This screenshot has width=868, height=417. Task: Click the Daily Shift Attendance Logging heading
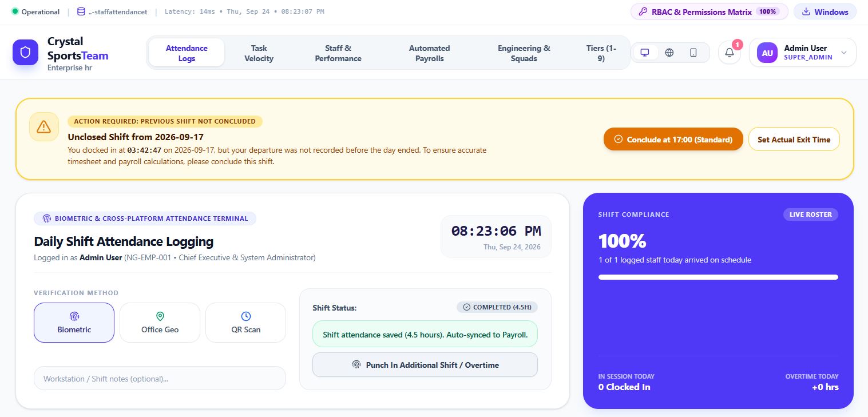[124, 241]
